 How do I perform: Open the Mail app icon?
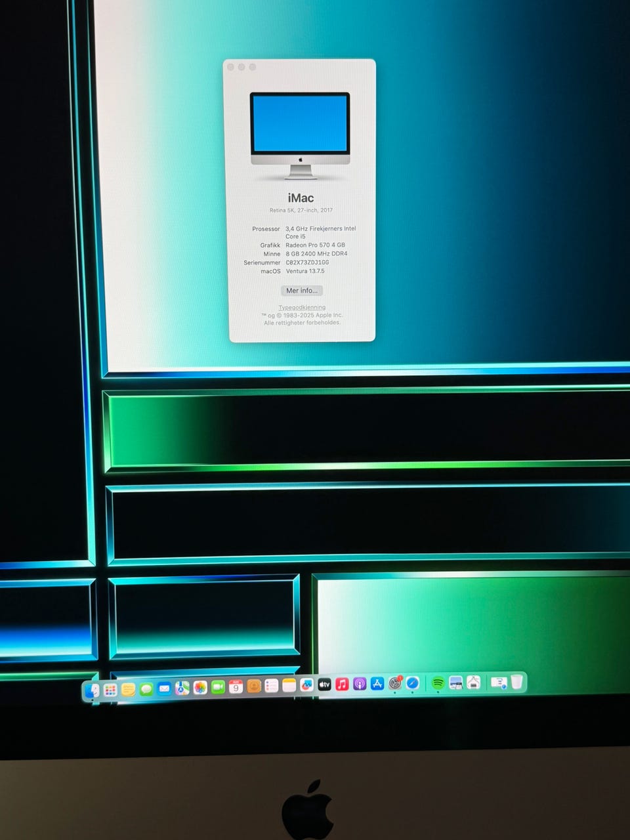(164, 688)
